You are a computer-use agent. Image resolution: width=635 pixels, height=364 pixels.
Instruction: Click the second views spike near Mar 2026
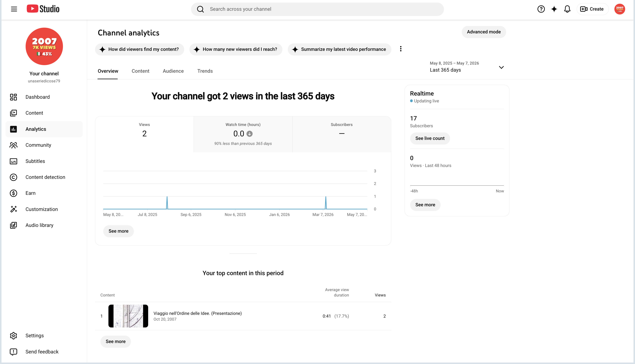coord(325,202)
